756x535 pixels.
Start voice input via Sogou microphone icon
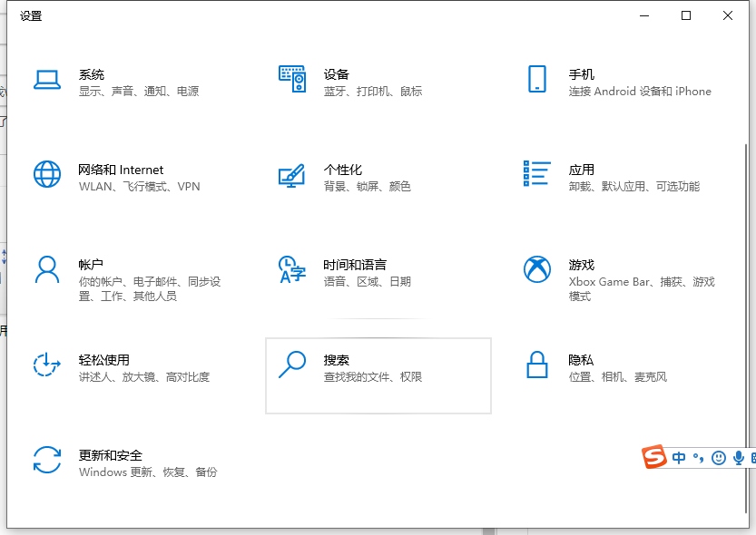738,457
